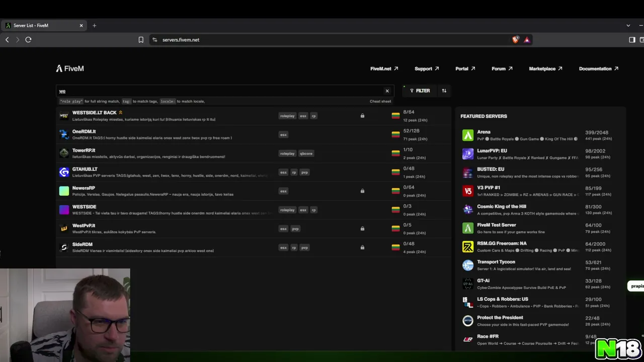Viewport: 644px width, 362px height.
Task: Click the Transport Tycoon server icon
Action: point(468,265)
